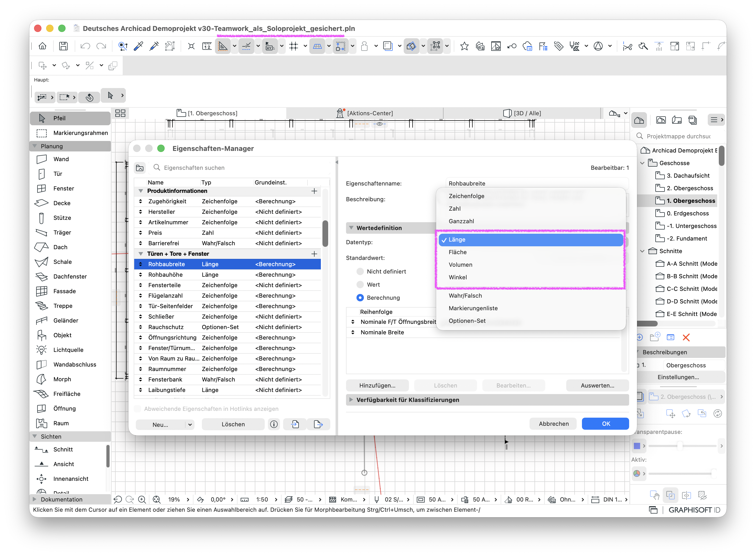Click the Hinzufügen... button
Image resolution: width=756 pixels, height=556 pixels.
[x=377, y=386]
